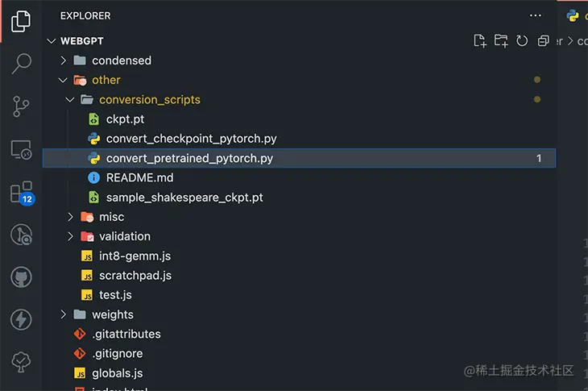The image size is (588, 391).
Task: Open the Source Control view icon
Action: (21, 106)
